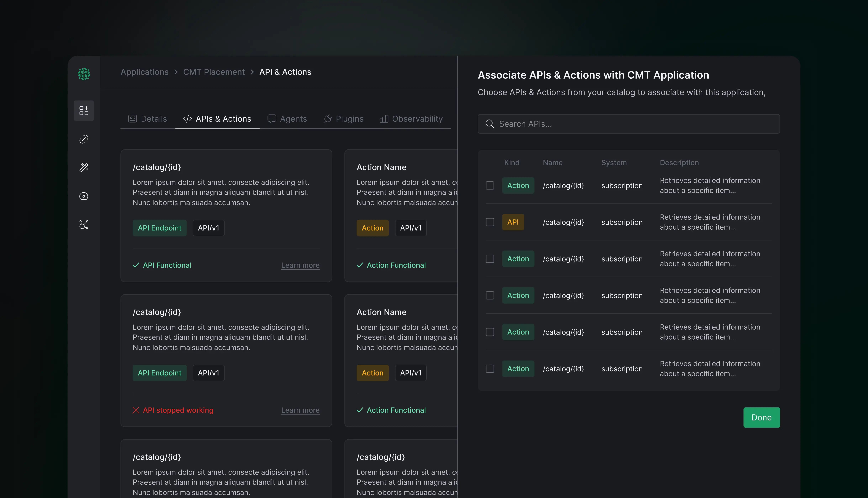
Task: Click API & Actions in the breadcrumb
Action: click(x=285, y=72)
